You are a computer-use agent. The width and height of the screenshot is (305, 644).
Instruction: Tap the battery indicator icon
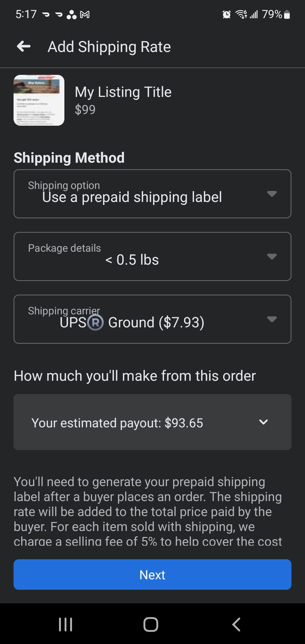pyautogui.click(x=287, y=14)
